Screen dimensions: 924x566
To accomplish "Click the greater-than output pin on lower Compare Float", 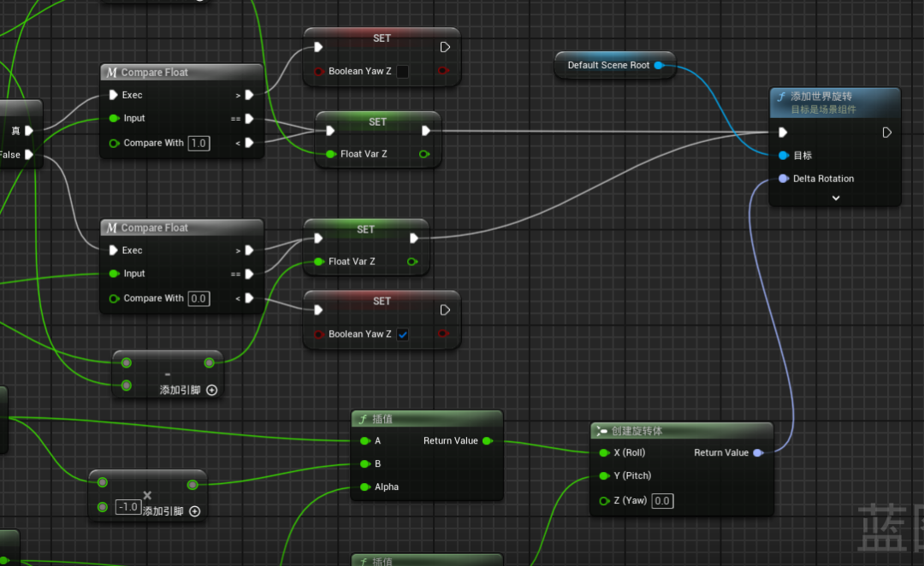I will 249,251.
